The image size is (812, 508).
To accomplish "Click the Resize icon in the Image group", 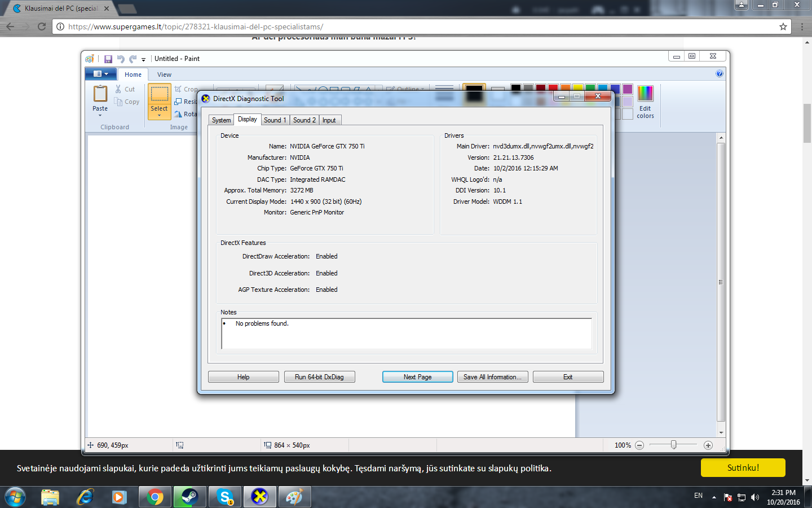I will pos(178,102).
